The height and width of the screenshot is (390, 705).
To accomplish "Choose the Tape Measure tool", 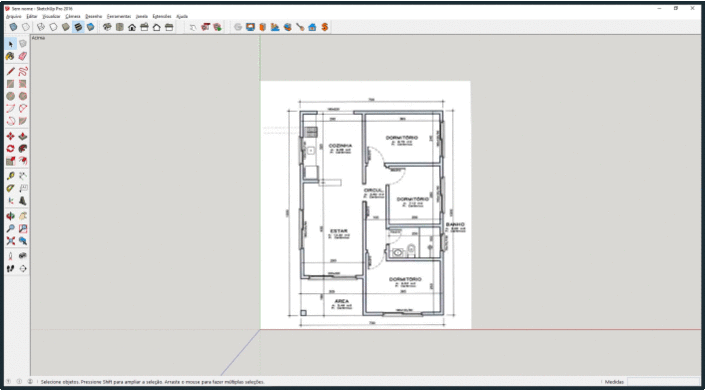I will click(x=10, y=175).
